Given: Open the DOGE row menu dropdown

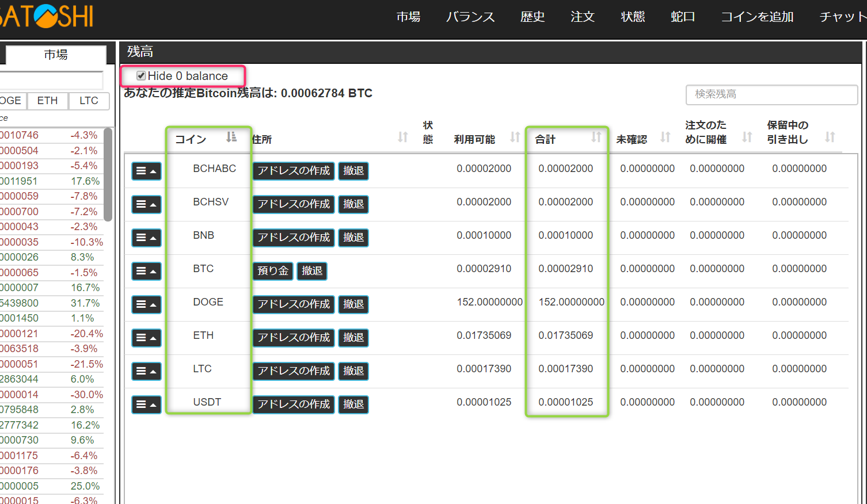Looking at the screenshot, I should click(x=146, y=304).
